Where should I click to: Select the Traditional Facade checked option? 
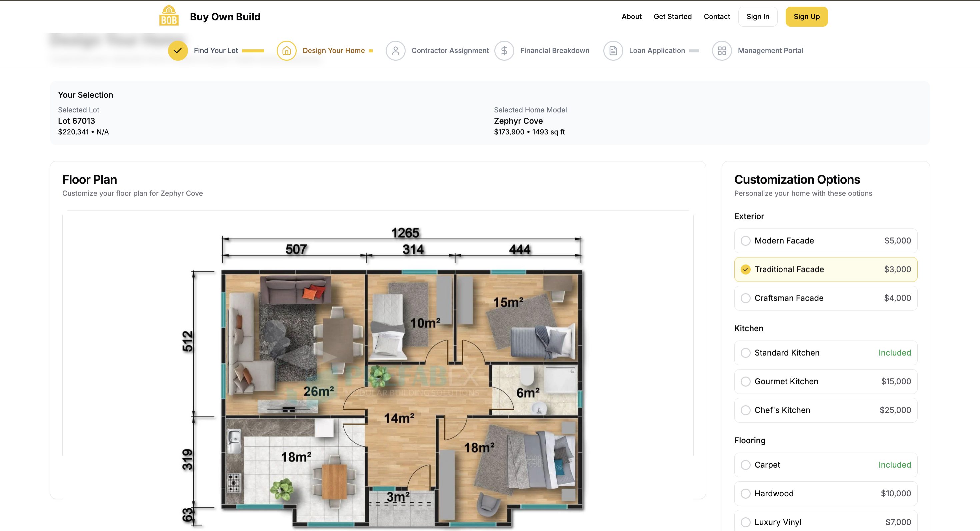(x=826, y=270)
